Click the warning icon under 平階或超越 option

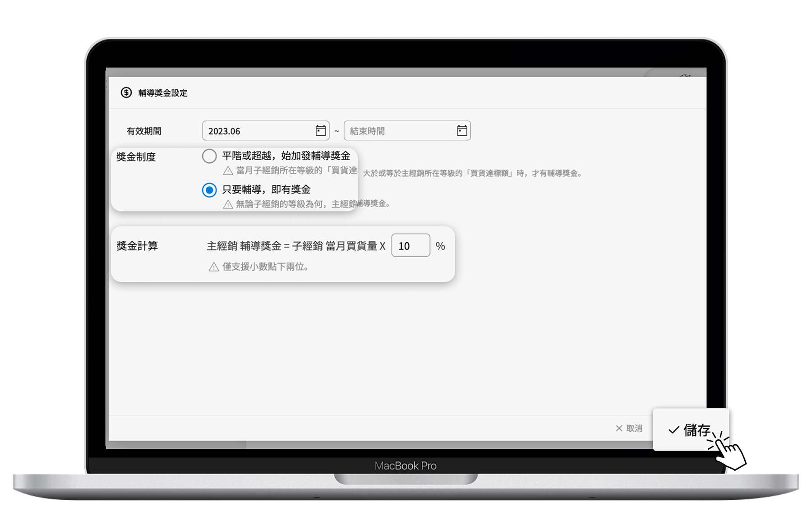pyautogui.click(x=228, y=170)
